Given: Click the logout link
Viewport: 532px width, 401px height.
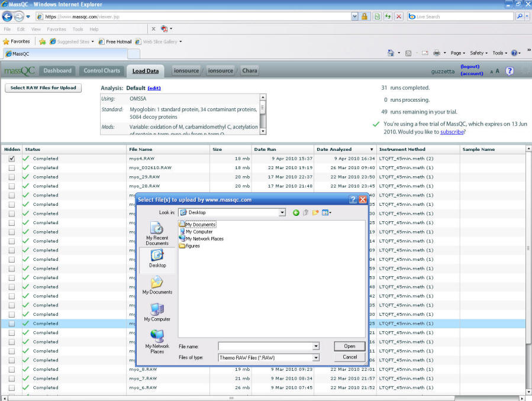Looking at the screenshot, I should pyautogui.click(x=470, y=66).
